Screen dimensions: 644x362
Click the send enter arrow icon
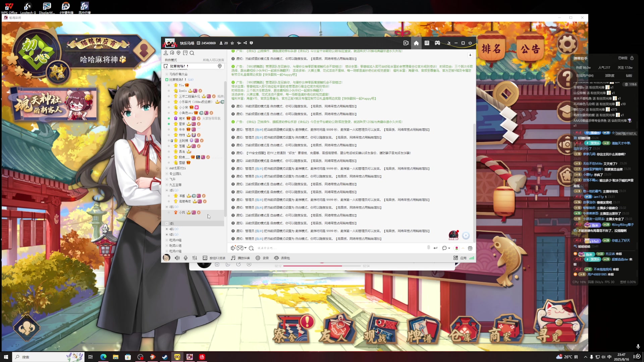coord(435,248)
